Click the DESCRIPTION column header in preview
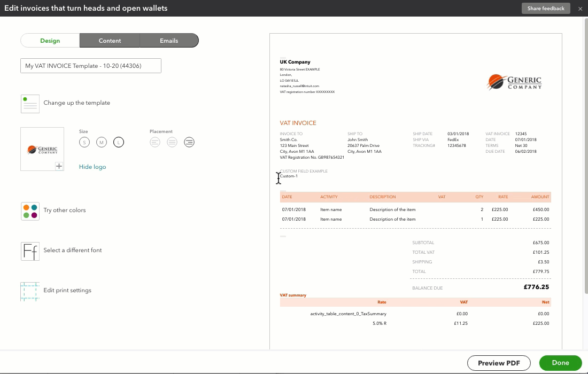This screenshot has height=374, width=588. tap(383, 197)
